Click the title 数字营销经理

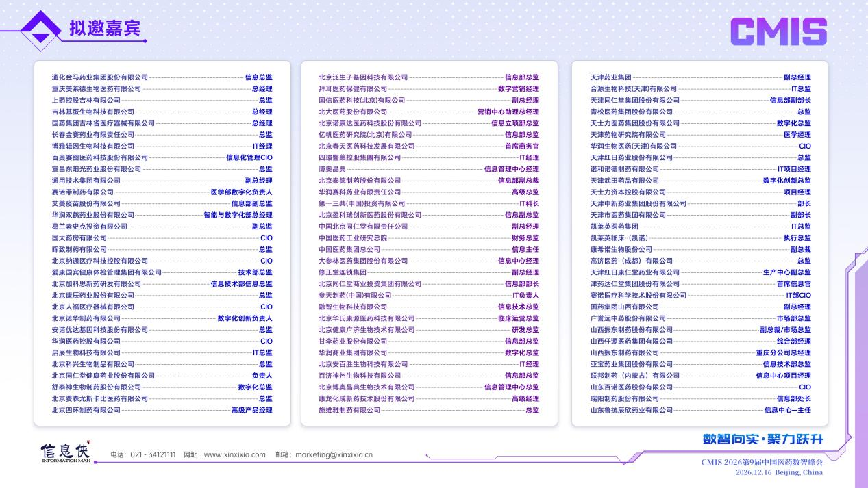(519, 89)
